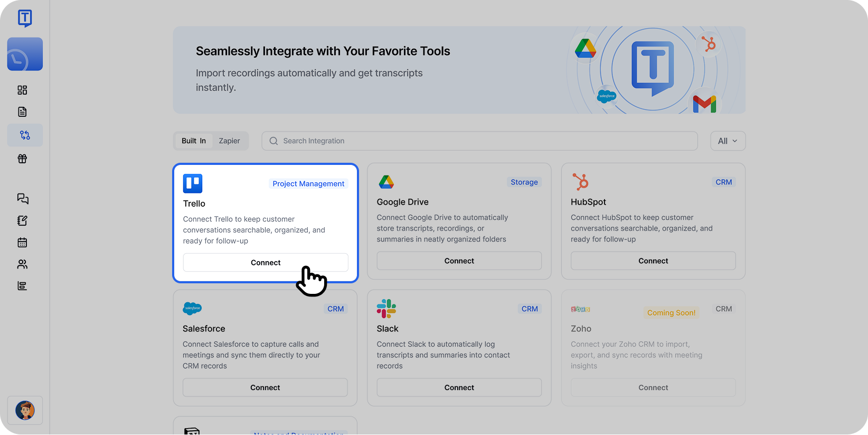Open the user avatar profile
The image size is (868, 435).
(25, 410)
